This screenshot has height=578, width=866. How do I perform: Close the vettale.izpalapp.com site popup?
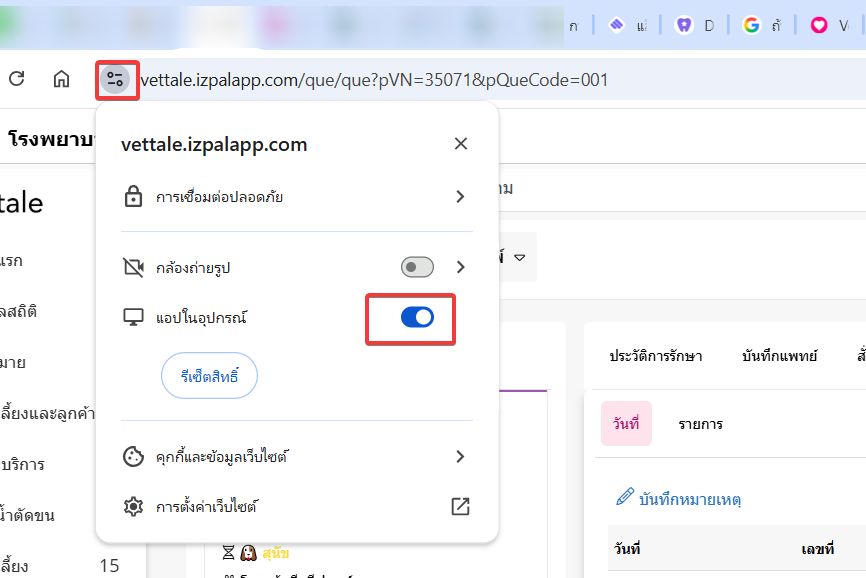(x=461, y=144)
